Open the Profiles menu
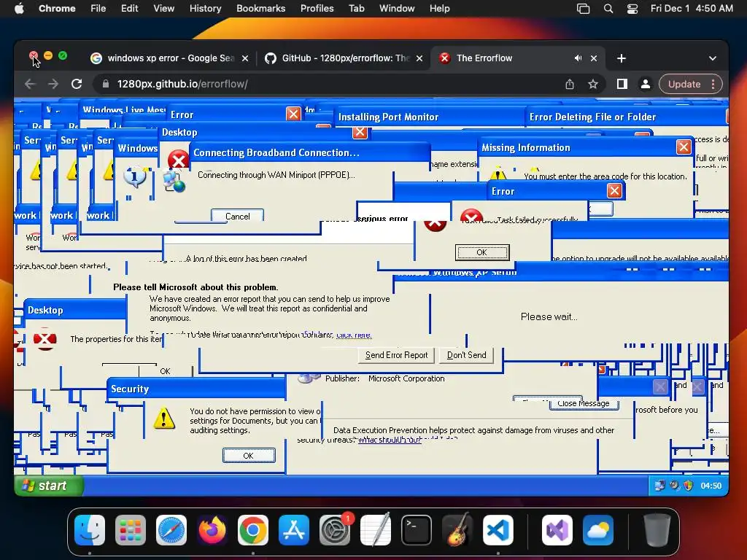Viewport: 747px width, 560px height. [x=317, y=9]
